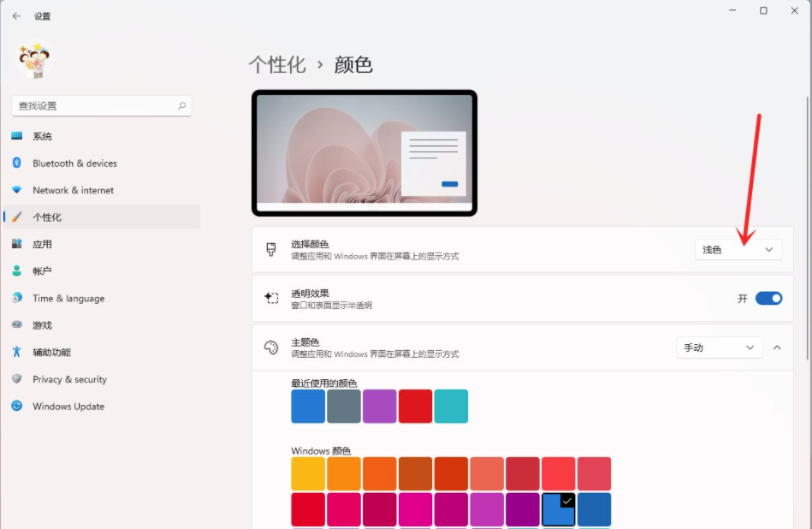Image resolution: width=812 pixels, height=529 pixels.
Task: Click the back arrow in title bar
Action: [x=16, y=16]
